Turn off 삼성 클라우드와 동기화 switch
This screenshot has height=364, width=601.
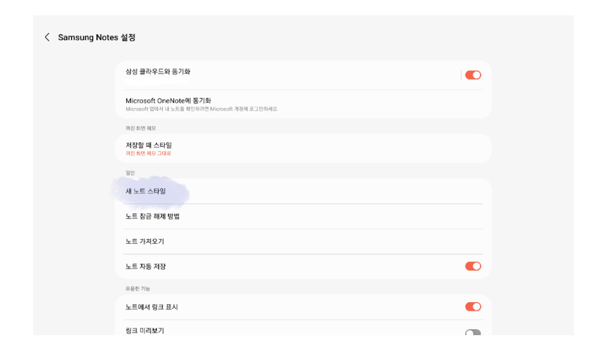[x=473, y=75]
